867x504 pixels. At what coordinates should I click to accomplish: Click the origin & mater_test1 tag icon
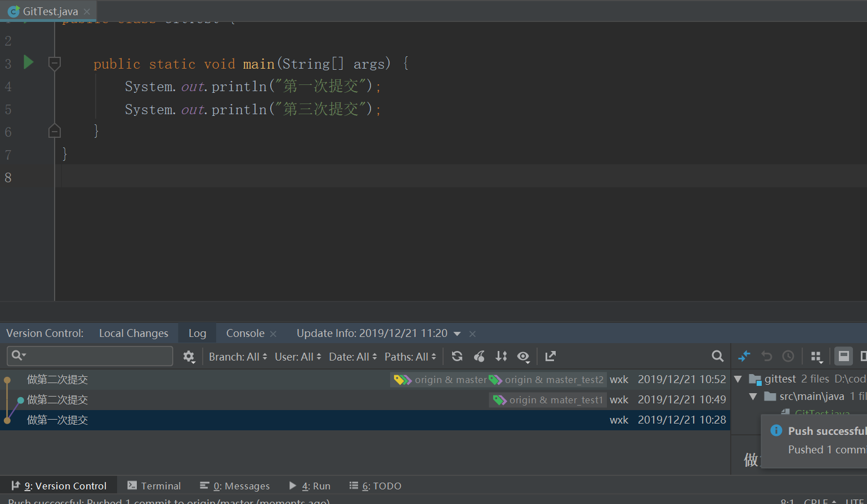(x=499, y=400)
